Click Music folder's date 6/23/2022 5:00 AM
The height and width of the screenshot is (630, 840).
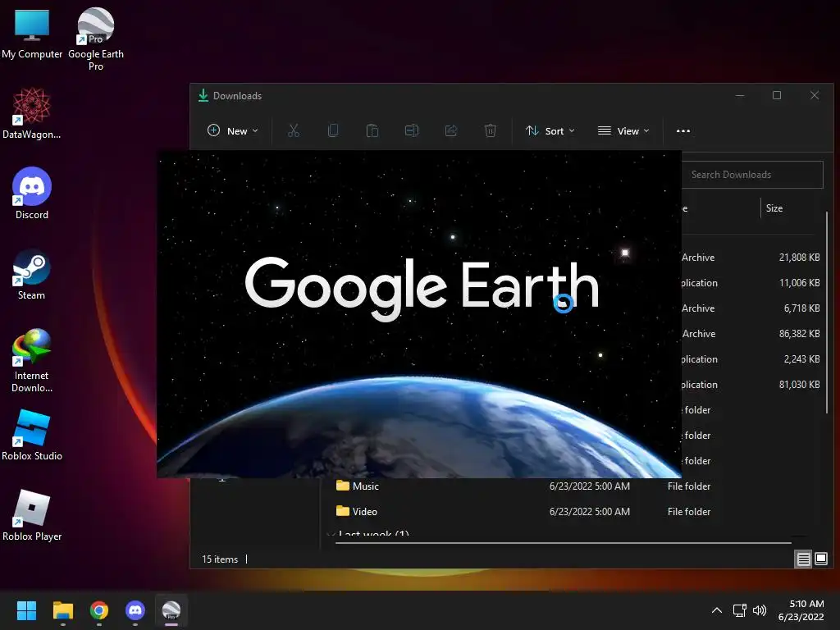click(589, 486)
